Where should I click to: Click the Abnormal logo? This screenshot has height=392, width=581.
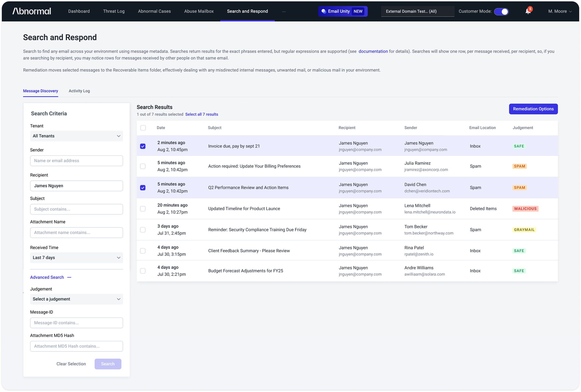(x=32, y=11)
